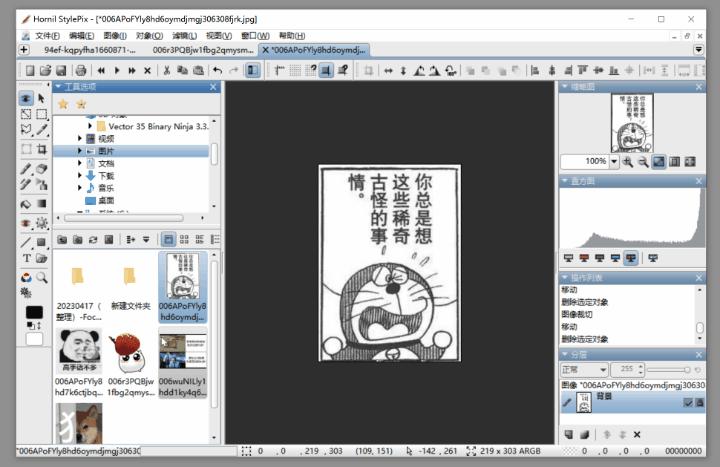Open the 100% zoom level dropdown

(613, 161)
